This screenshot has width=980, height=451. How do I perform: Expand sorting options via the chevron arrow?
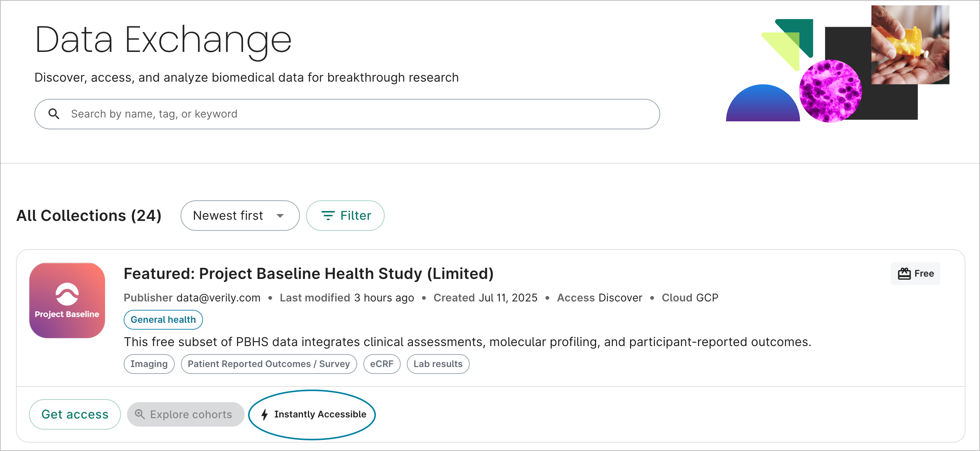(x=280, y=216)
